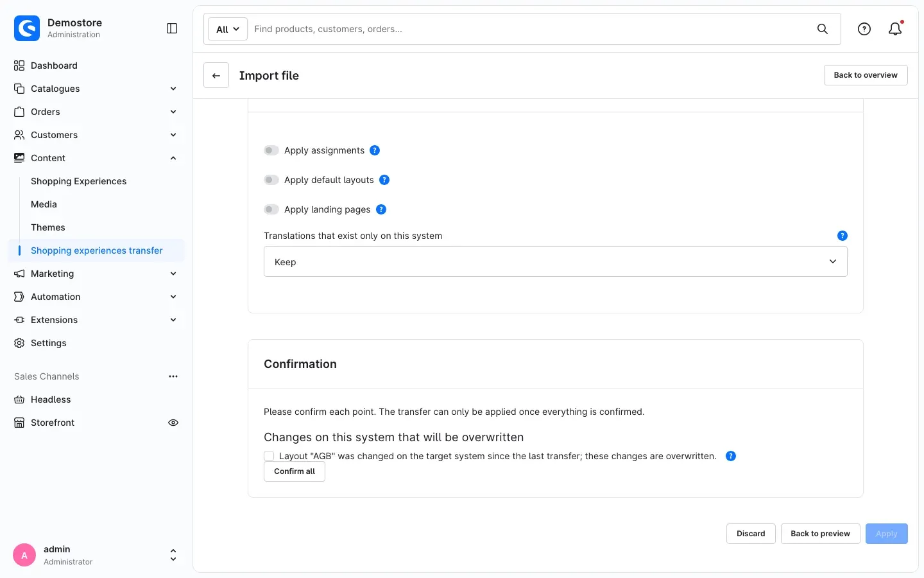Click the admin avatar icon

24,555
